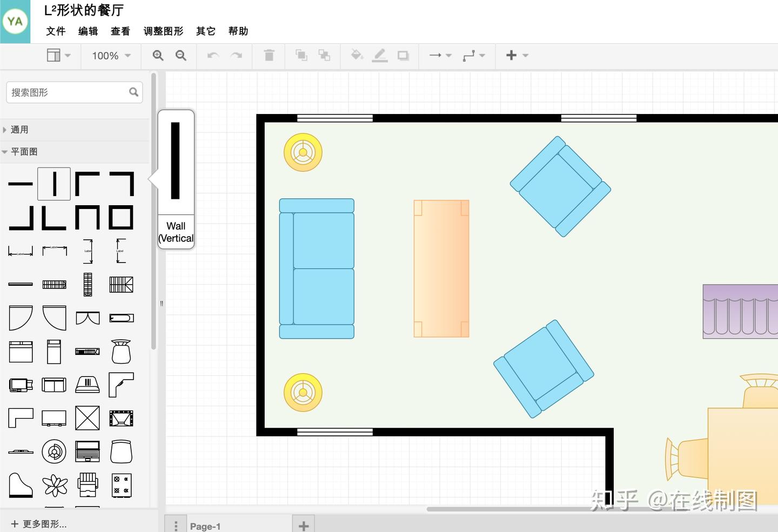Pick the piano shape in palette

pyautogui.click(x=21, y=485)
